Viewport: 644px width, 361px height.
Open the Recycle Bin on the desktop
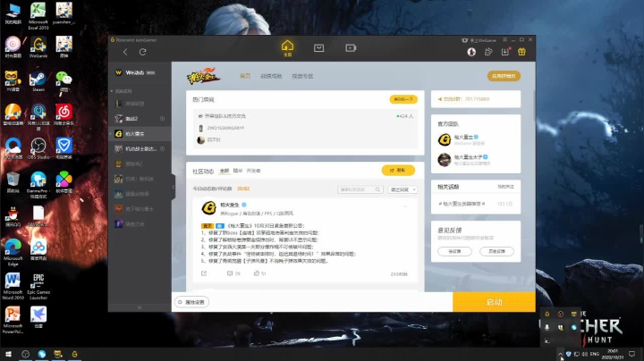13,182
